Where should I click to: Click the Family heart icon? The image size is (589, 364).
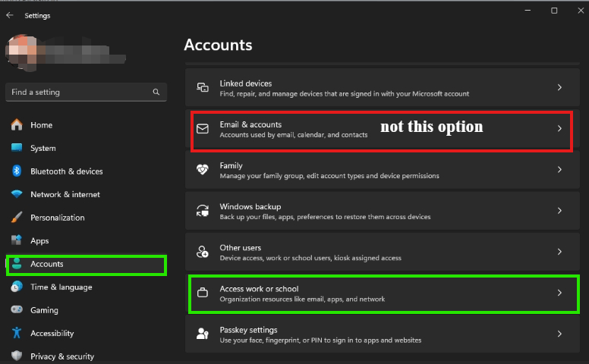coord(203,170)
